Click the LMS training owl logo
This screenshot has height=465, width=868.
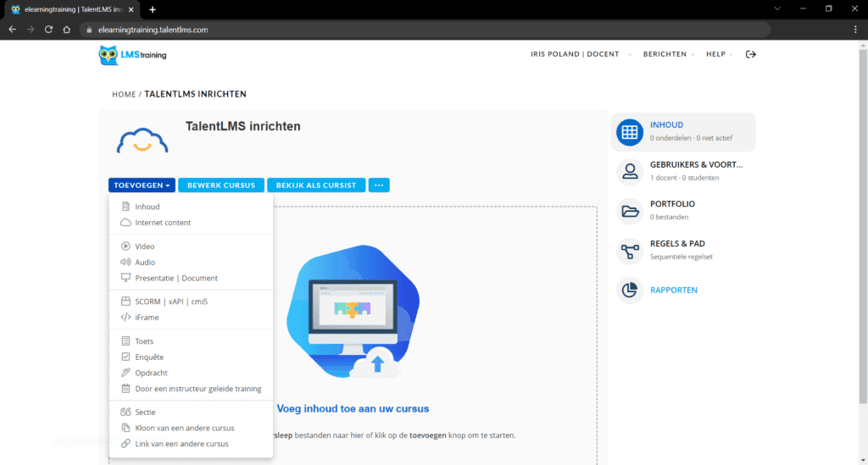[133, 55]
